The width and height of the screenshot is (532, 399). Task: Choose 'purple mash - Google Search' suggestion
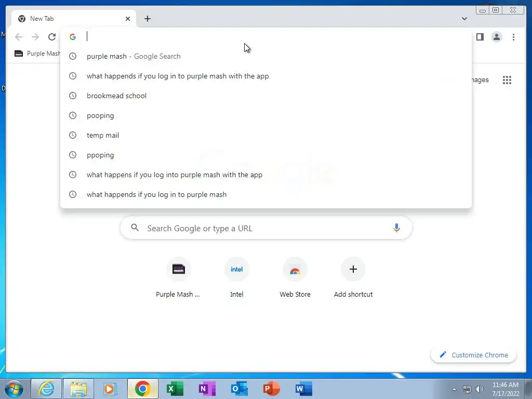click(x=265, y=56)
